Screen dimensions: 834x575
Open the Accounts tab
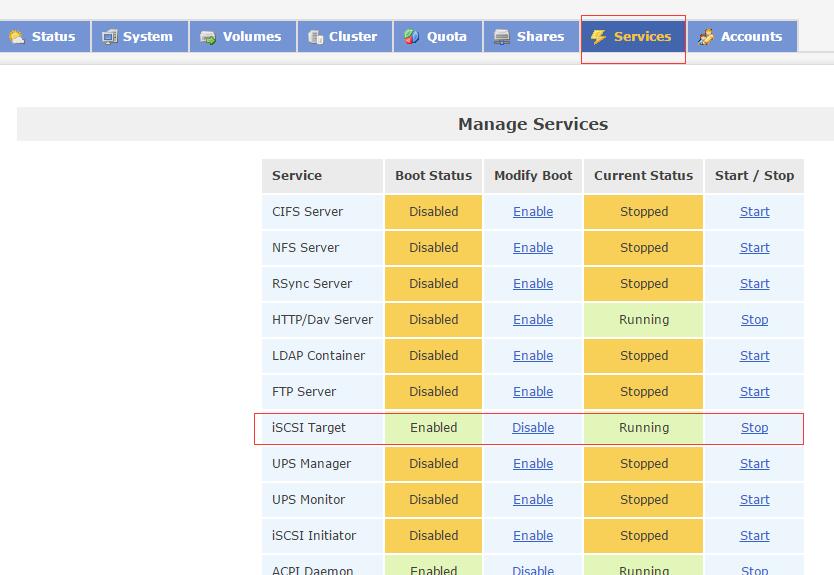(x=743, y=37)
